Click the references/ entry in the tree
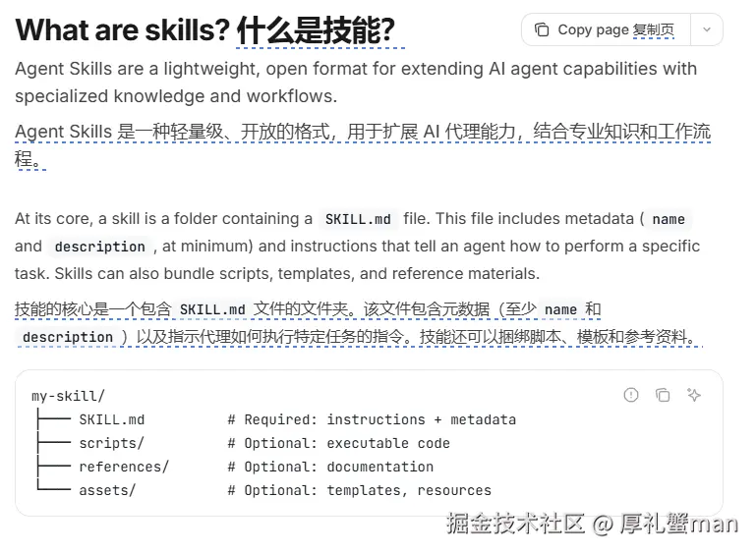This screenshot has width=756, height=553. click(x=124, y=467)
